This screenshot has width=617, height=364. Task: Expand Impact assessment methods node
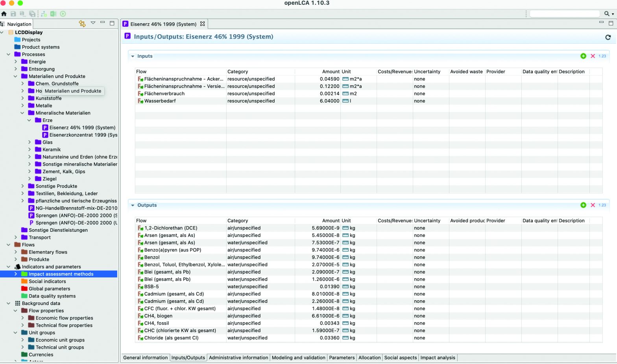16,274
